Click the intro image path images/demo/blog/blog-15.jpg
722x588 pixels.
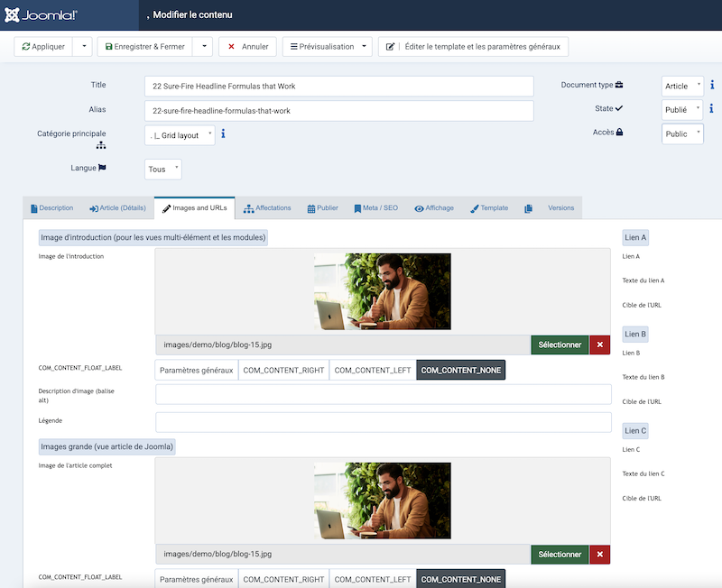343,345
